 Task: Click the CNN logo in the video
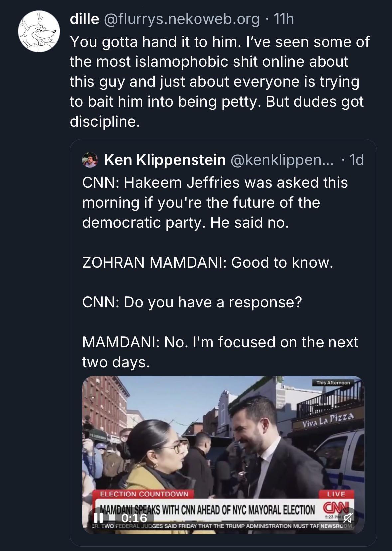[335, 508]
